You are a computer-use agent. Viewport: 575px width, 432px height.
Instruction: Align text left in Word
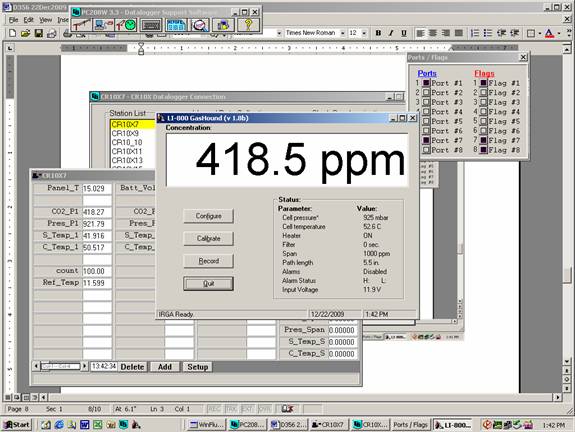point(420,33)
